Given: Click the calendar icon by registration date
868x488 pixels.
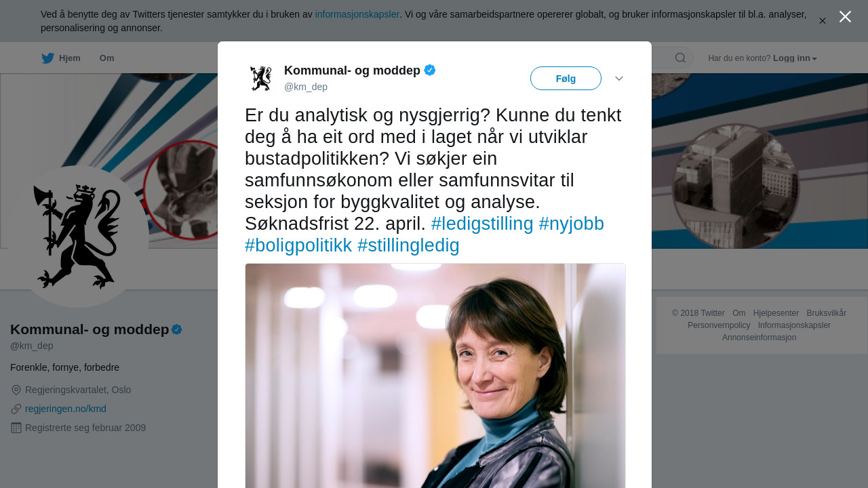Looking at the screenshot, I should pos(16,428).
